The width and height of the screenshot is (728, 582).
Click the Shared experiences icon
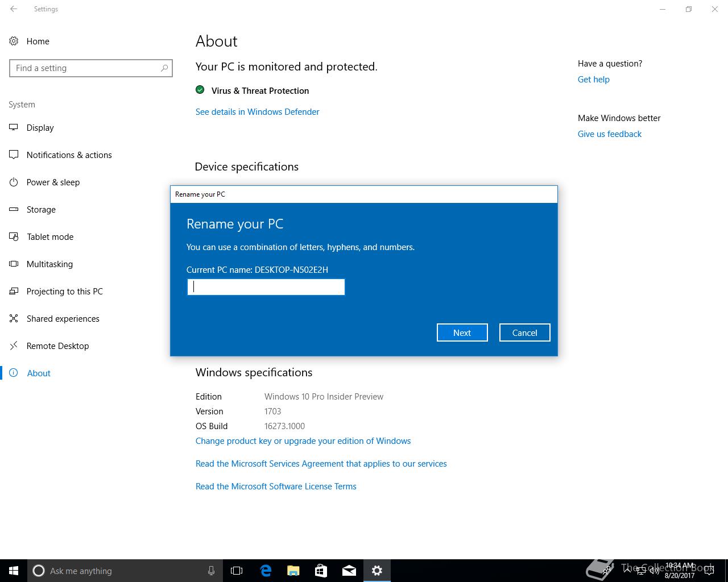point(14,318)
